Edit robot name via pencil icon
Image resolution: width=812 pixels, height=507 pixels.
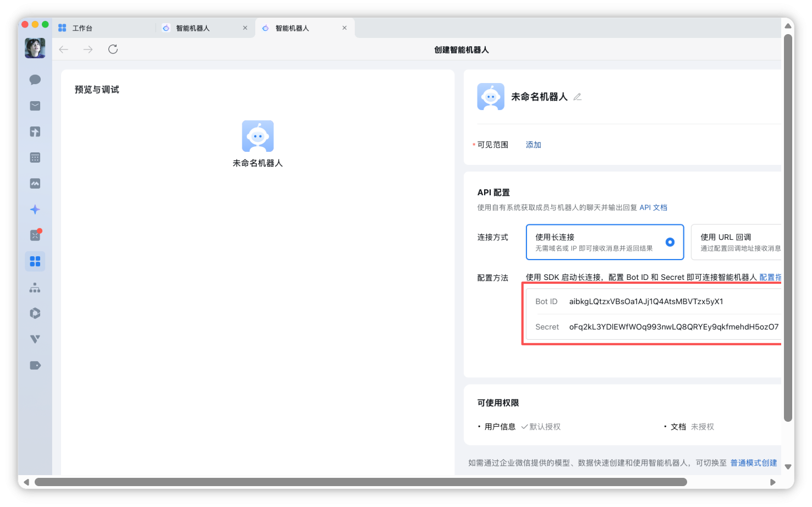pos(577,97)
